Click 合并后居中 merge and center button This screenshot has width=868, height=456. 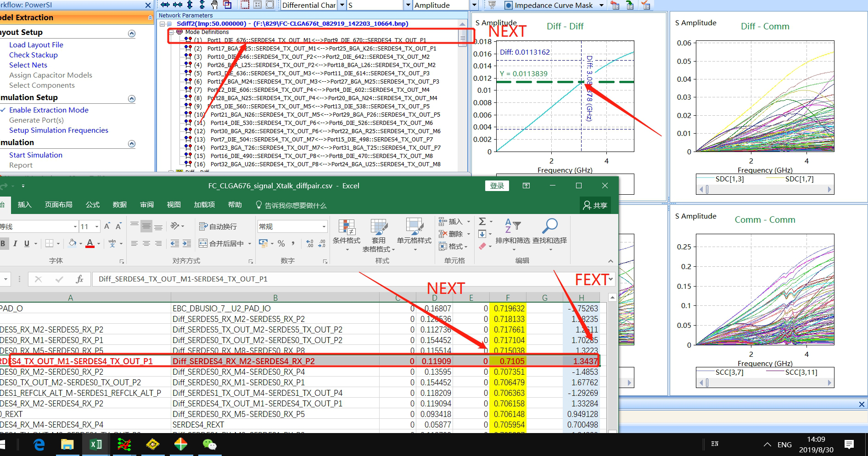[221, 243]
